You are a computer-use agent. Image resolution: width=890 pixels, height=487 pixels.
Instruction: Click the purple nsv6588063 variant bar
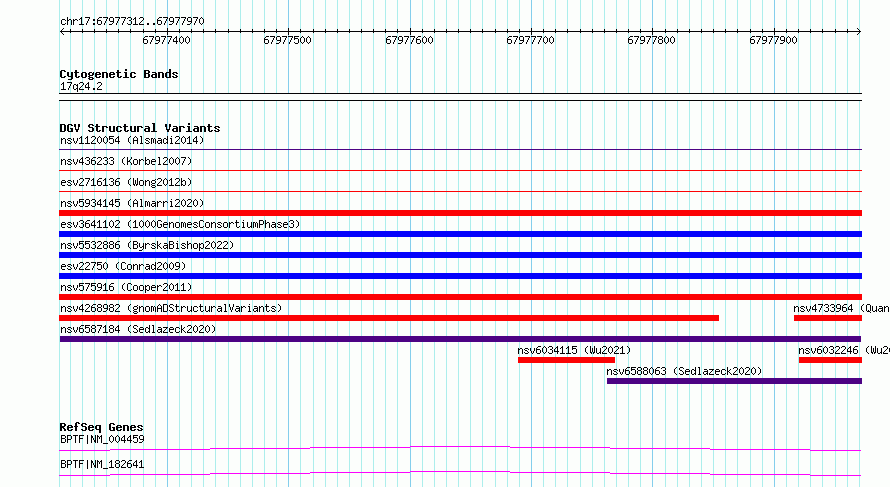[x=734, y=381]
